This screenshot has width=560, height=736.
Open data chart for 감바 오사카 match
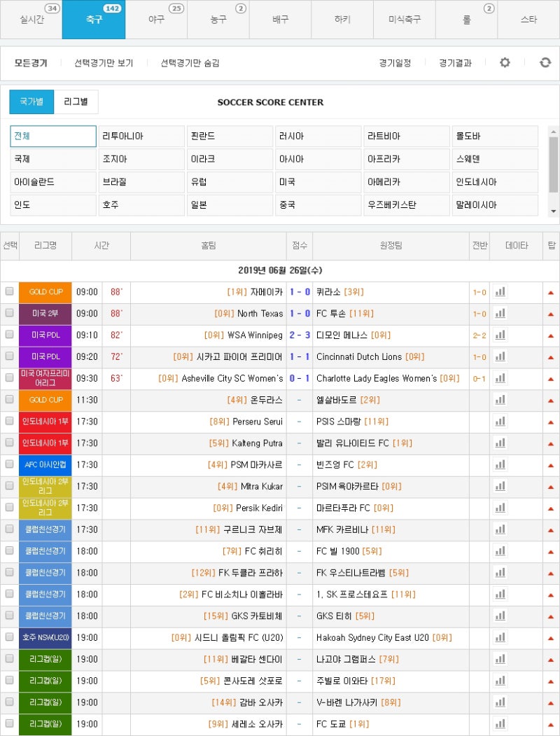click(500, 702)
